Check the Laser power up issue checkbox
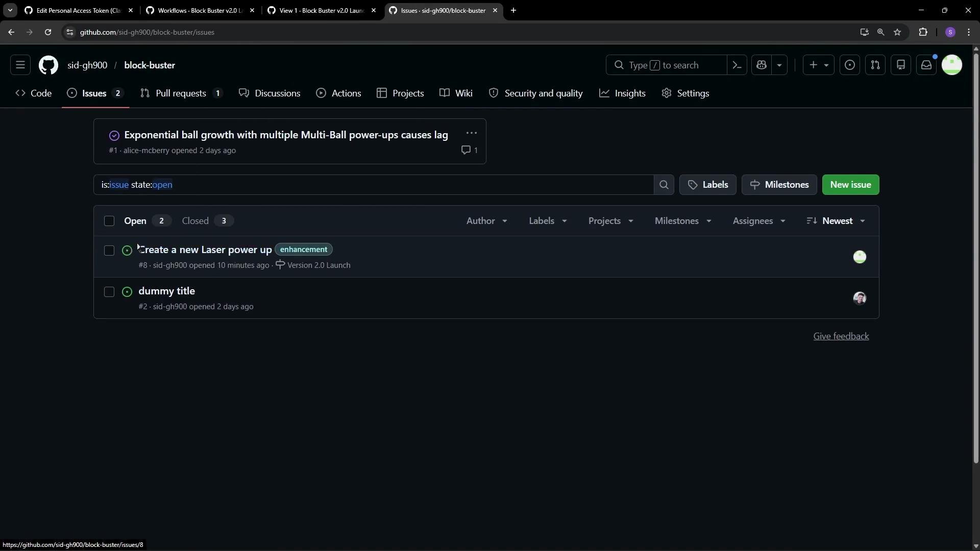The image size is (980, 551). point(109,251)
